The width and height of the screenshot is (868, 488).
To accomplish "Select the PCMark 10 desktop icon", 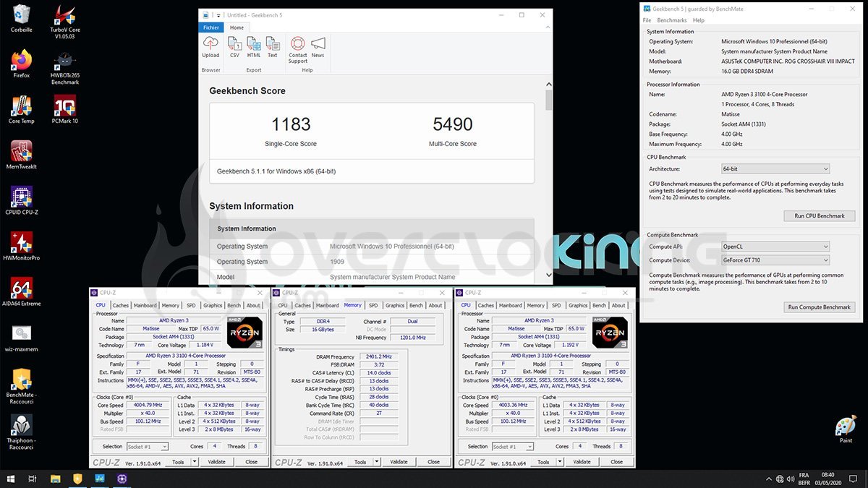I will pyautogui.click(x=65, y=110).
